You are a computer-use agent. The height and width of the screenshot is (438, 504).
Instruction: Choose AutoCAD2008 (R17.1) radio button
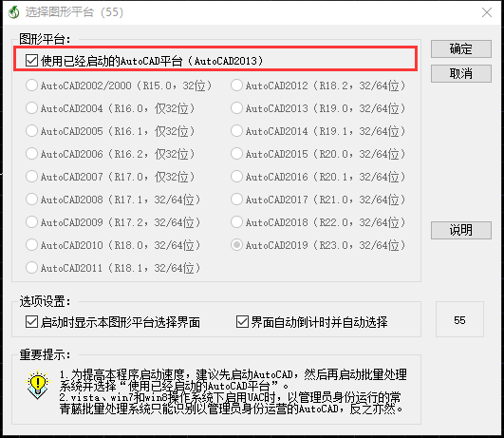point(31,200)
